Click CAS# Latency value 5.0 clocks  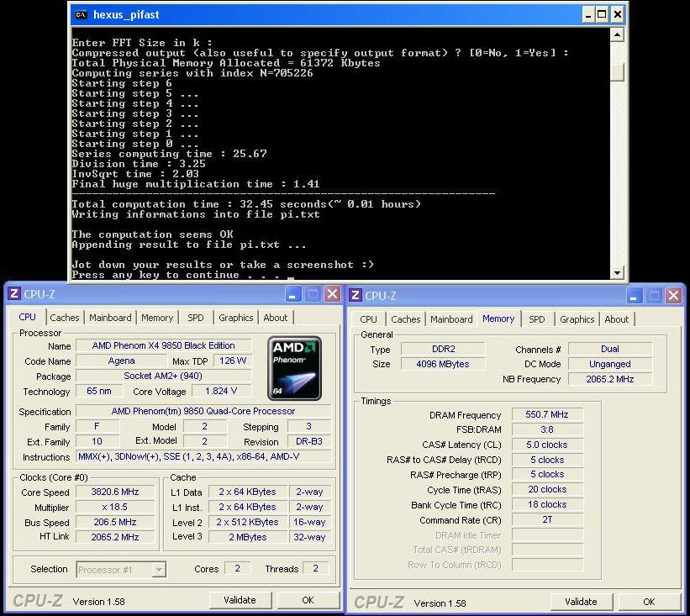coord(547,445)
